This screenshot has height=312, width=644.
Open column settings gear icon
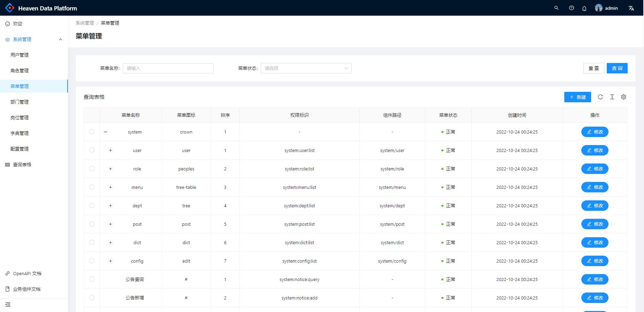tap(623, 97)
